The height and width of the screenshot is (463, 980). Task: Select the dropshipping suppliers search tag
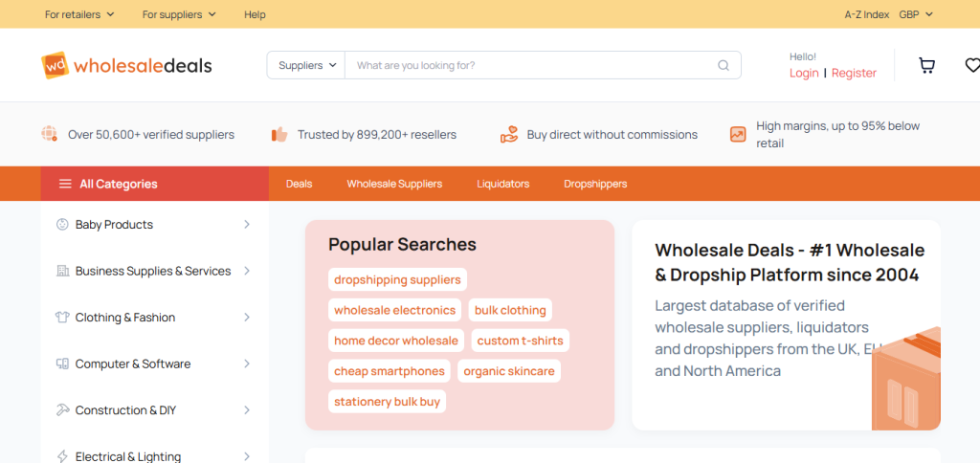397,279
